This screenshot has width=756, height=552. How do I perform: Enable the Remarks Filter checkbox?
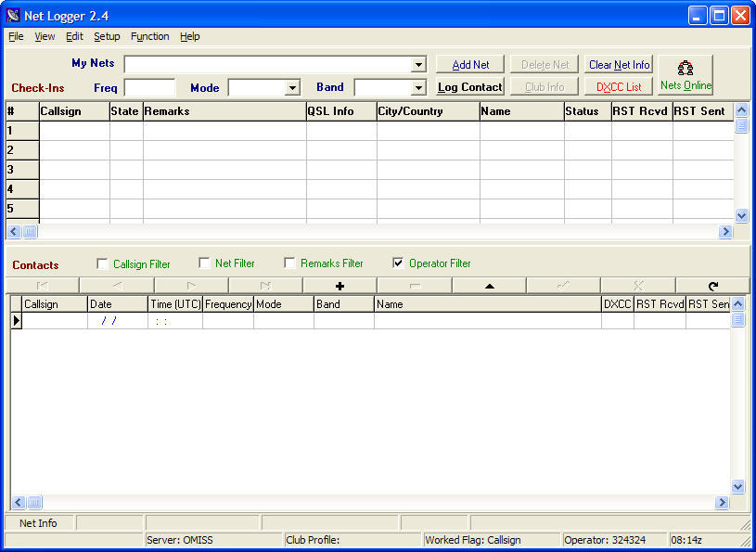[289, 263]
